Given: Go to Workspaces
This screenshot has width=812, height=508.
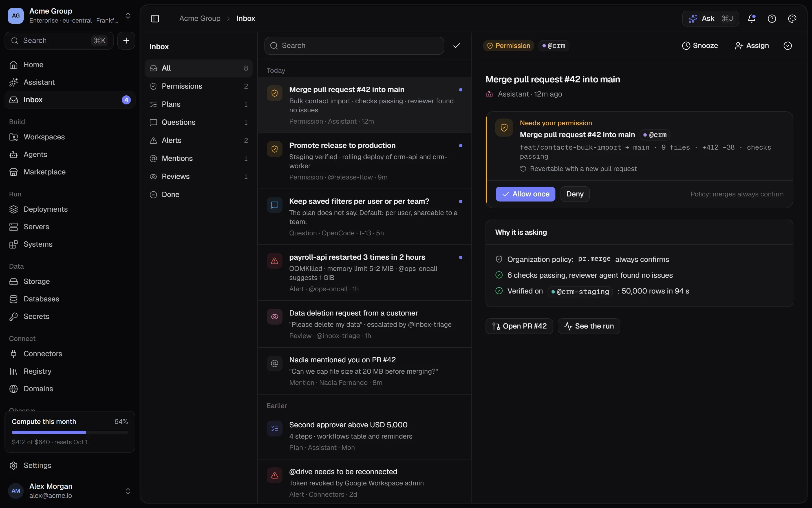Looking at the screenshot, I should coord(70,137).
